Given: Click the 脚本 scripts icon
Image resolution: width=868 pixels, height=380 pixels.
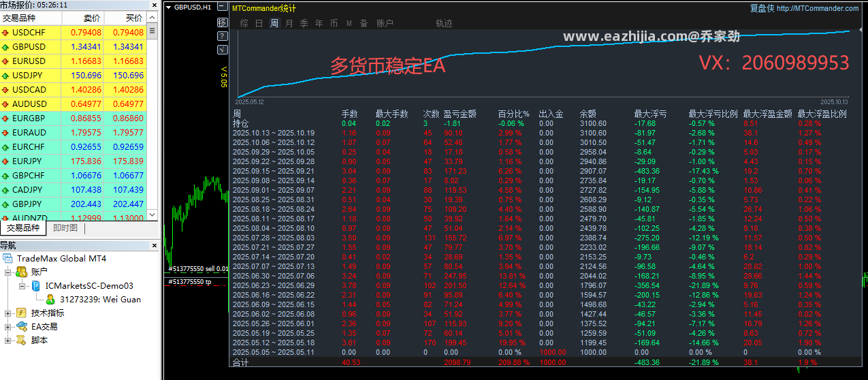Looking at the screenshot, I should (22, 341).
